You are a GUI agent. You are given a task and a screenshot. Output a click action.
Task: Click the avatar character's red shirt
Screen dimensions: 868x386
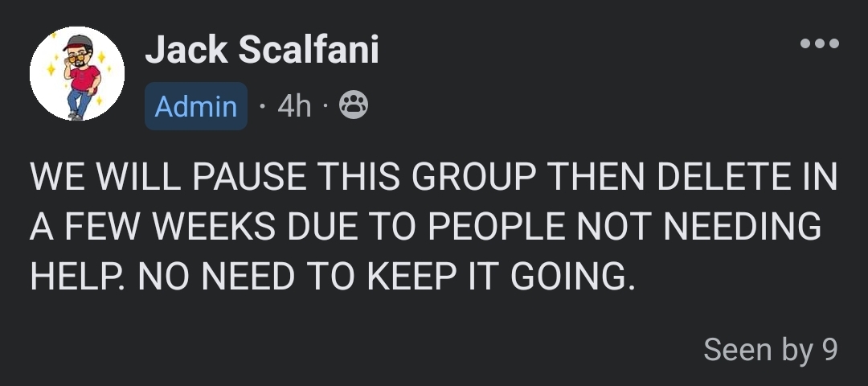pyautogui.click(x=84, y=79)
